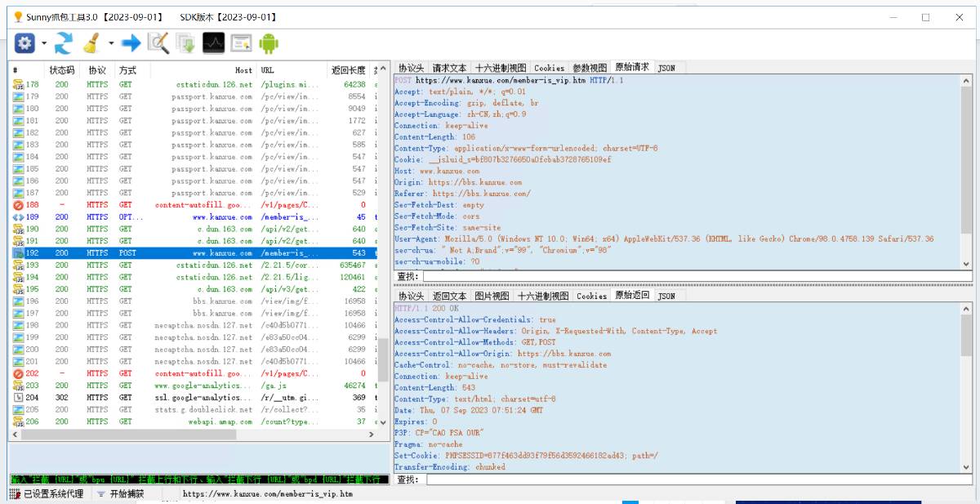
Task: Select the JS file icon of row 178
Action: click(x=18, y=85)
